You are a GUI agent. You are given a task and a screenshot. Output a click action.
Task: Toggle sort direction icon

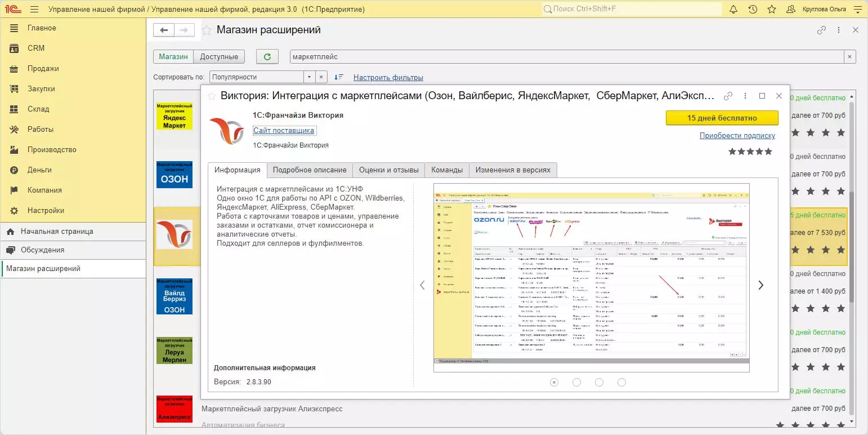tap(339, 77)
